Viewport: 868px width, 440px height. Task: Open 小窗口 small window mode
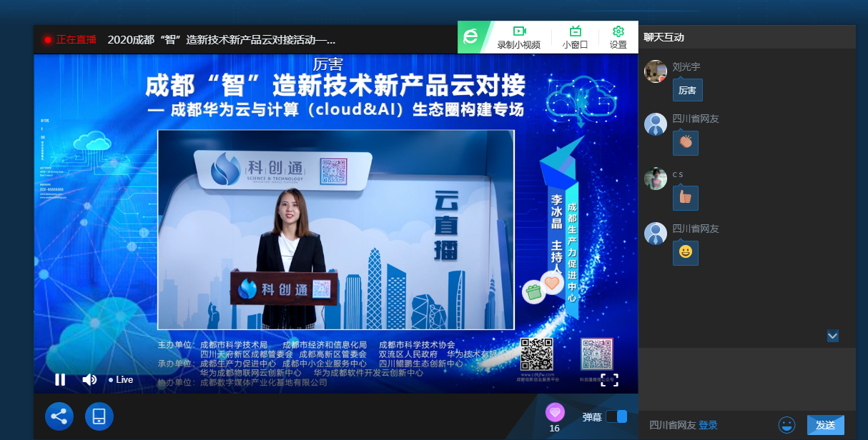[x=575, y=37]
